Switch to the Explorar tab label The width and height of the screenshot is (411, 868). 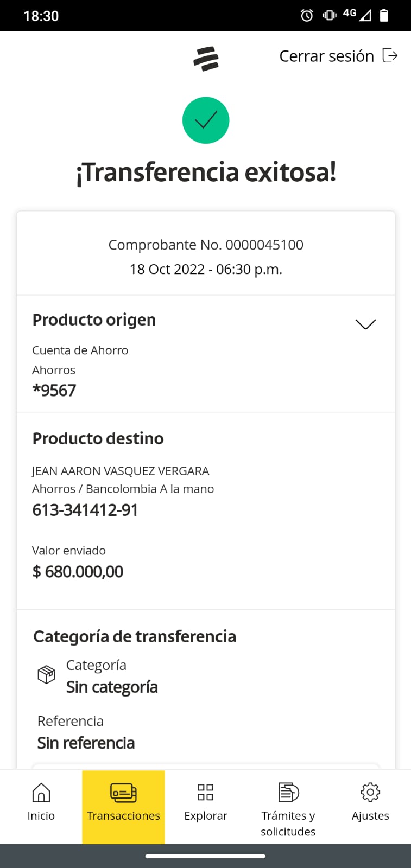click(205, 816)
